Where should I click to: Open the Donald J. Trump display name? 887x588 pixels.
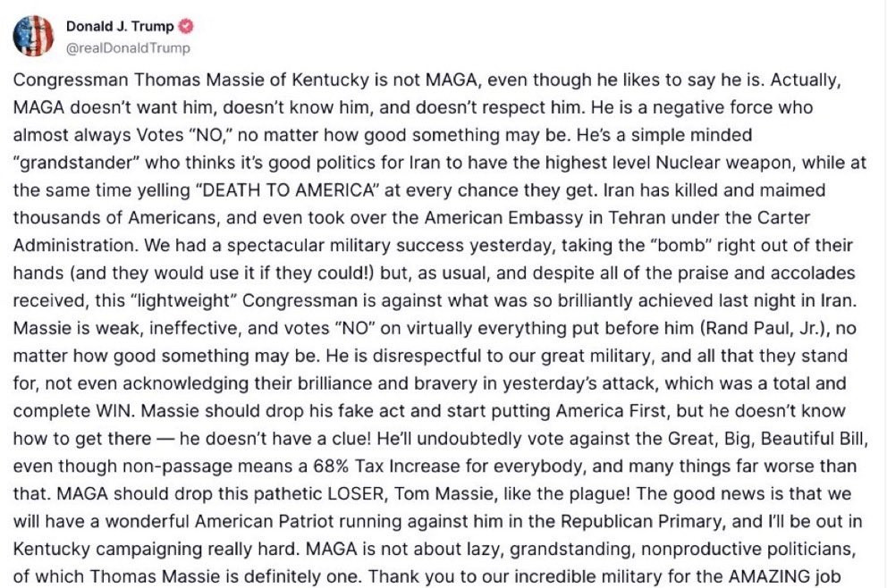tap(120, 26)
